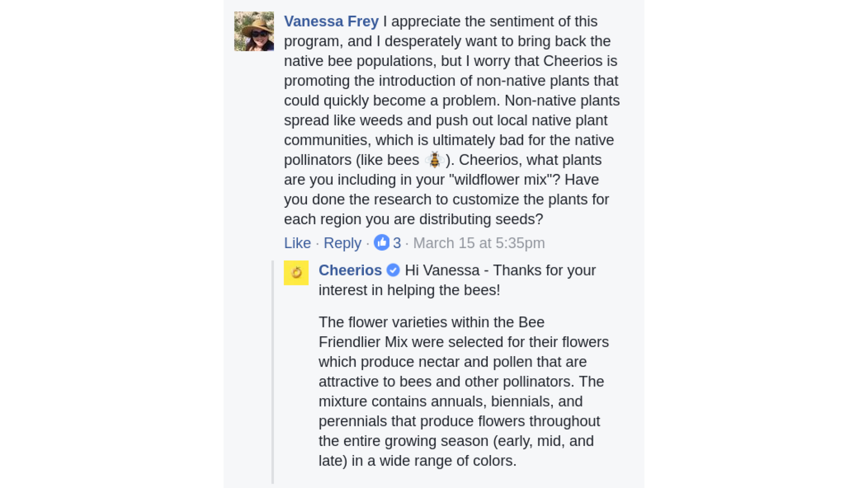The width and height of the screenshot is (868, 488).
Task: Reply to Vanessa Frey's comment
Action: 342,243
